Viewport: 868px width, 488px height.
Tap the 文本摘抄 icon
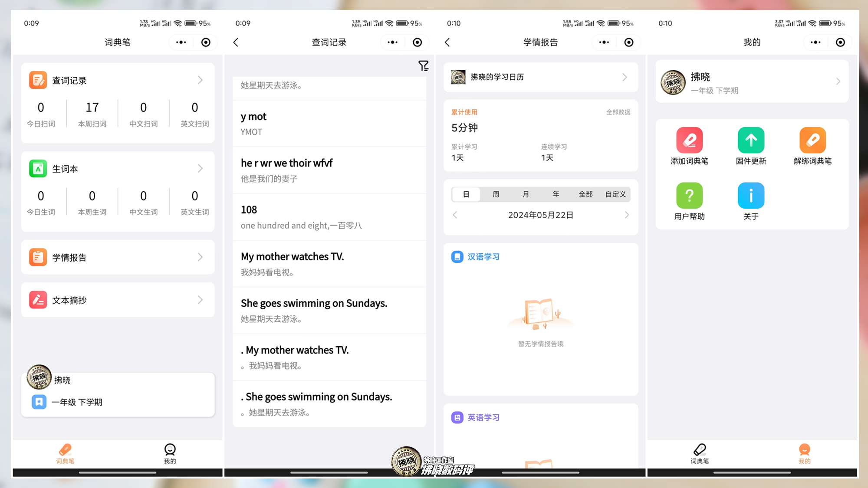38,300
